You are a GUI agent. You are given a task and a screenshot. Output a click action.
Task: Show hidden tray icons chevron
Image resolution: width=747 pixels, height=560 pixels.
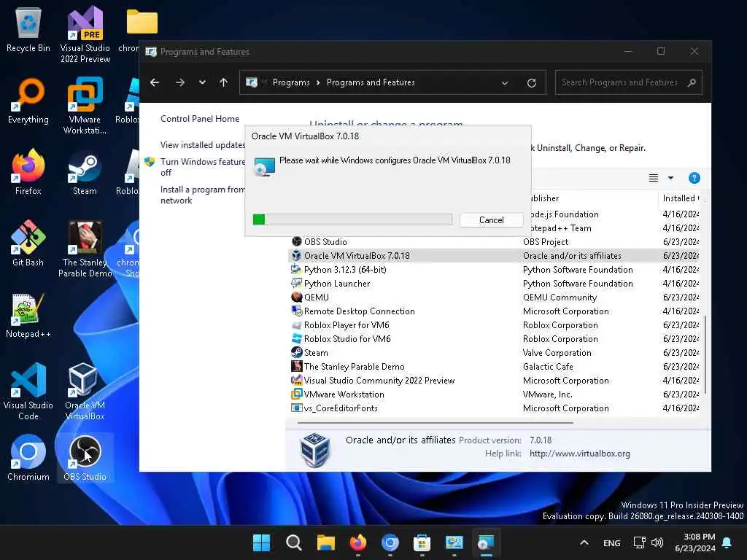584,542
